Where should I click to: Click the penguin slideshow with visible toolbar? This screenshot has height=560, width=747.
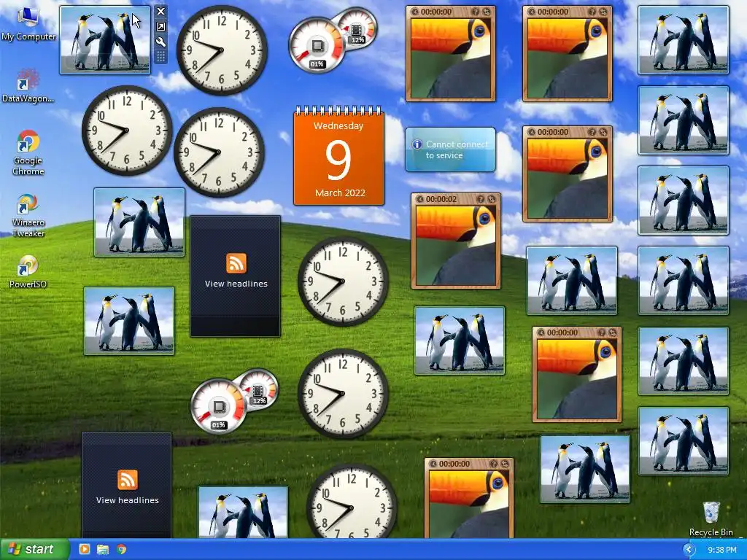pyautogui.click(x=105, y=40)
